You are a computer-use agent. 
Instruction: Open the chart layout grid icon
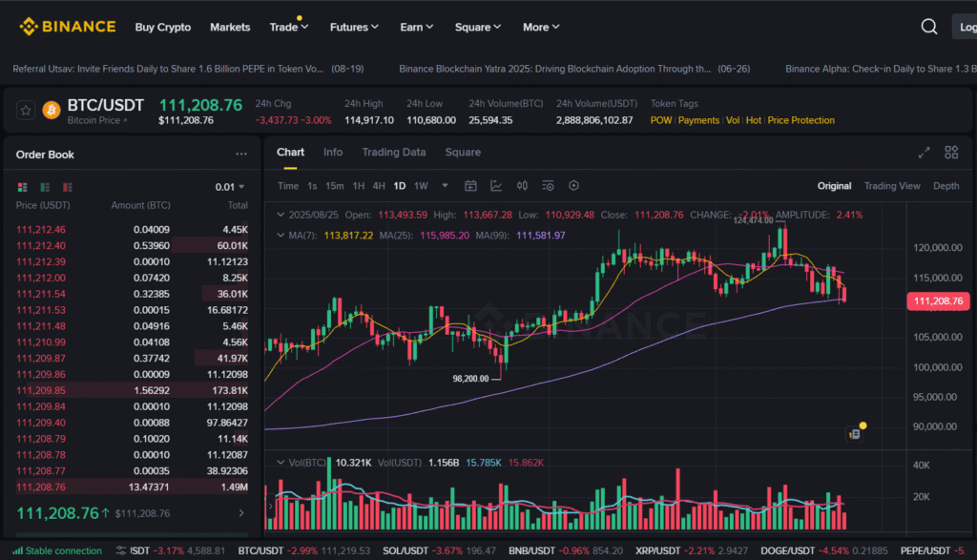(951, 153)
